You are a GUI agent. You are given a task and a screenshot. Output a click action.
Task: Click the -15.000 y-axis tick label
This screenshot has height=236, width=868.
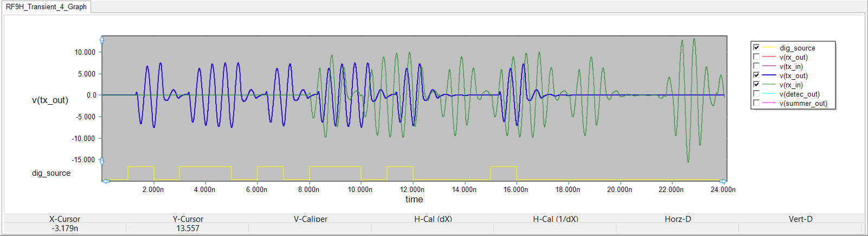[x=83, y=160]
